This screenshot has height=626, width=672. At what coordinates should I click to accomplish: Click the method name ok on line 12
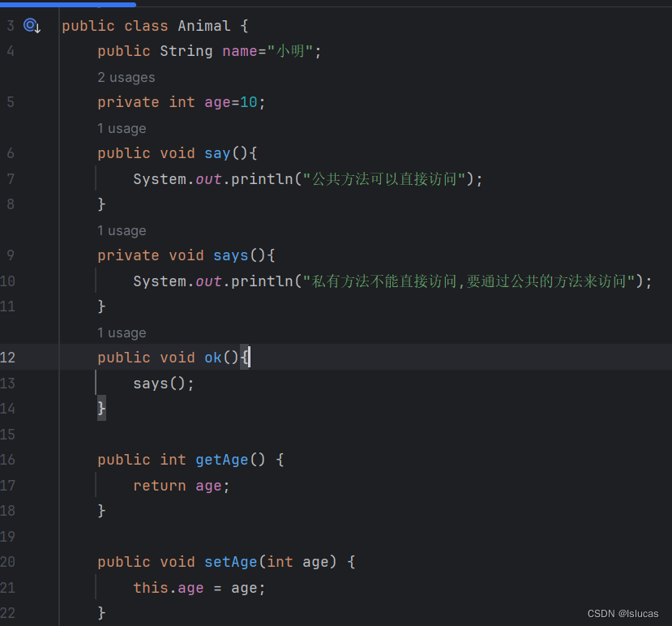pos(213,358)
